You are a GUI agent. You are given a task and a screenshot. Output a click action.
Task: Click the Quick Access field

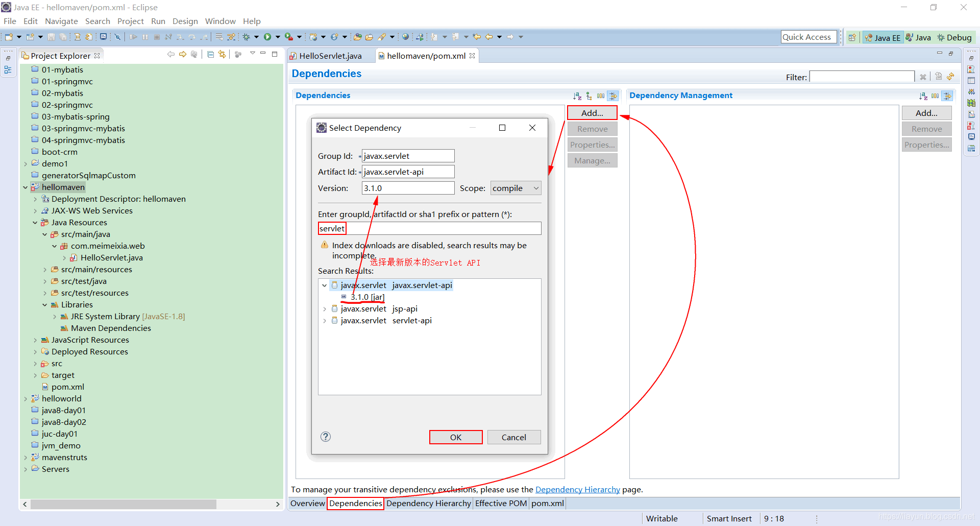pyautogui.click(x=808, y=37)
